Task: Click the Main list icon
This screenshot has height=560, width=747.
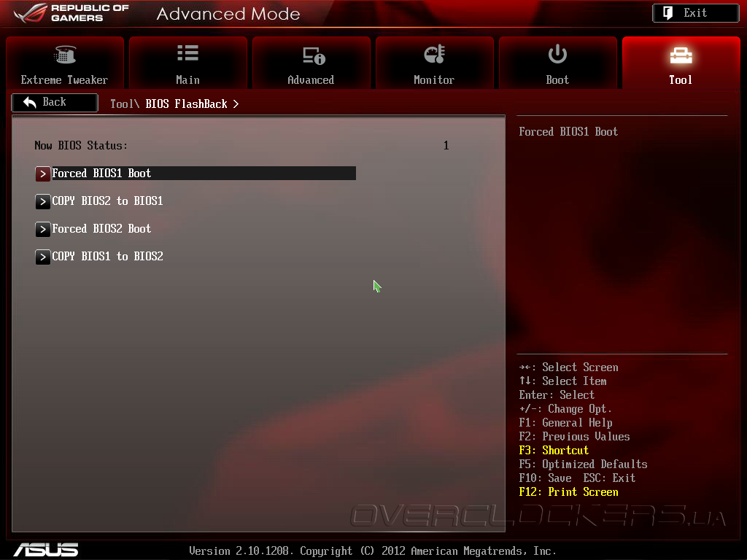Action: point(187,52)
